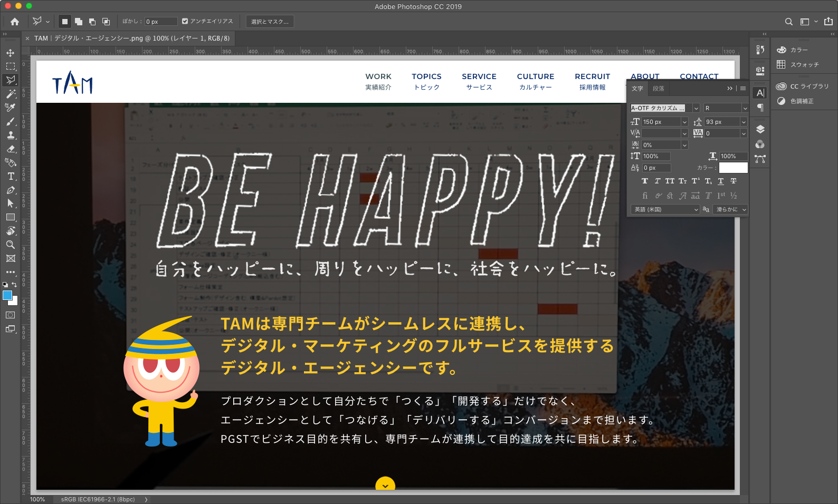The width and height of the screenshot is (838, 504).
Task: Toggle Strikethrough text style
Action: pos(734,181)
